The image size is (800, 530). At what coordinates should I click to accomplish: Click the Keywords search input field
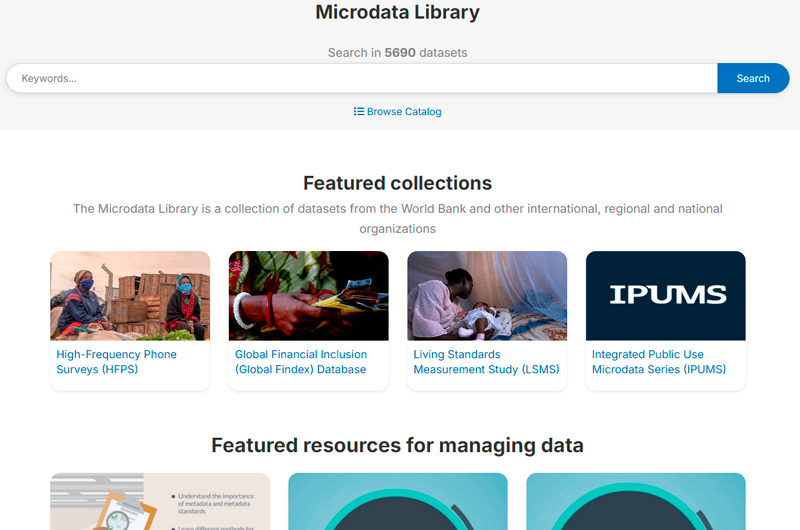pos(362,78)
